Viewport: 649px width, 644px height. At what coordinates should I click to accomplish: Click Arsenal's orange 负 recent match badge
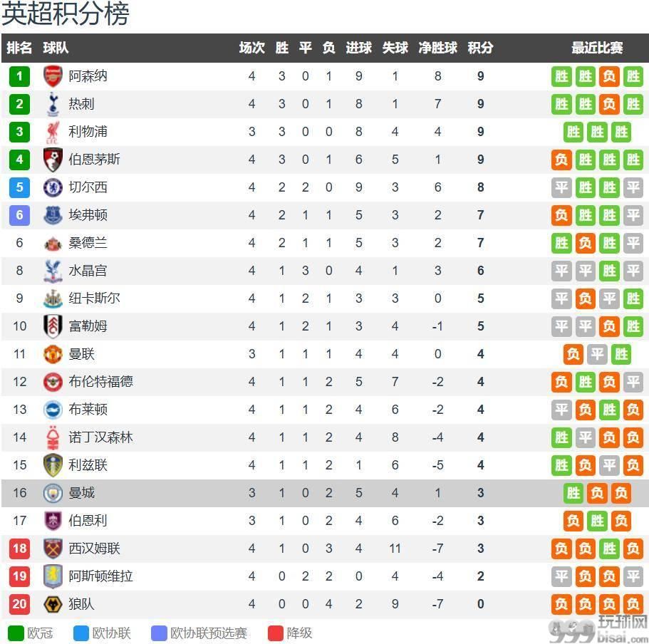pos(609,76)
